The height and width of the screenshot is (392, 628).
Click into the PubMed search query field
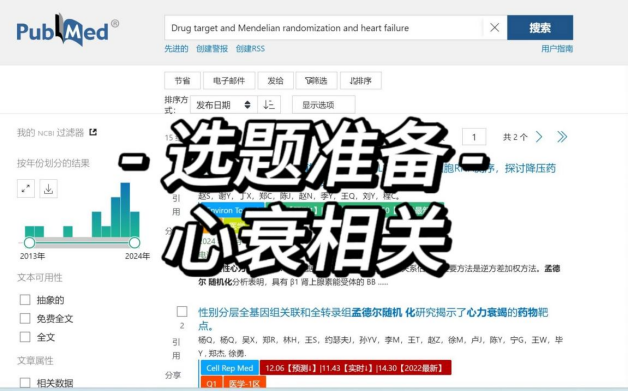pyautogui.click(x=324, y=27)
